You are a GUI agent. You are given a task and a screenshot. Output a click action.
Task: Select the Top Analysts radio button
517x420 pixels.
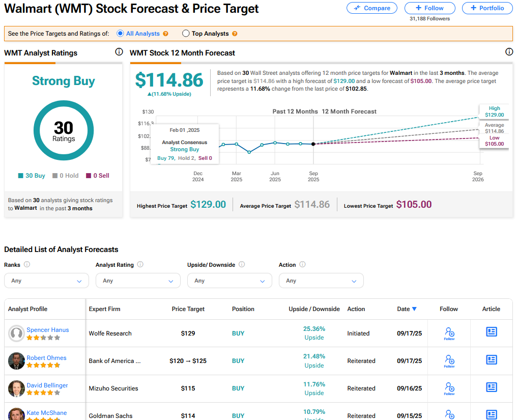[x=186, y=34]
